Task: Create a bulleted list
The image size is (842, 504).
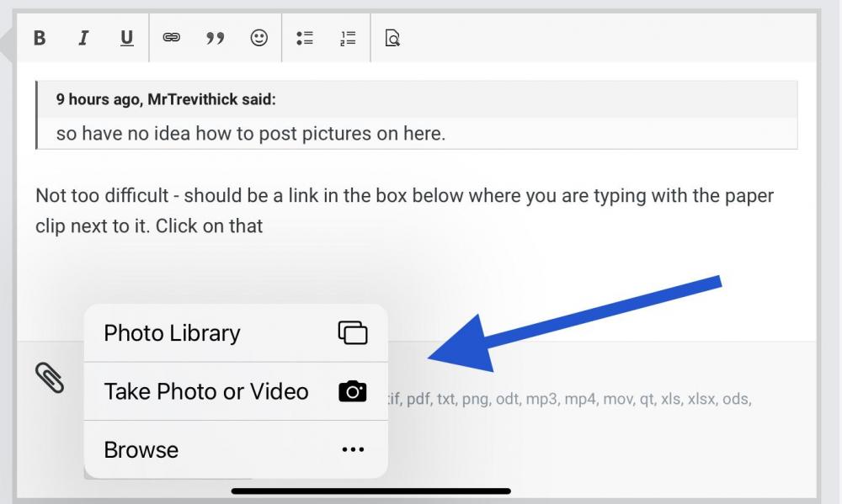Action: coord(305,38)
